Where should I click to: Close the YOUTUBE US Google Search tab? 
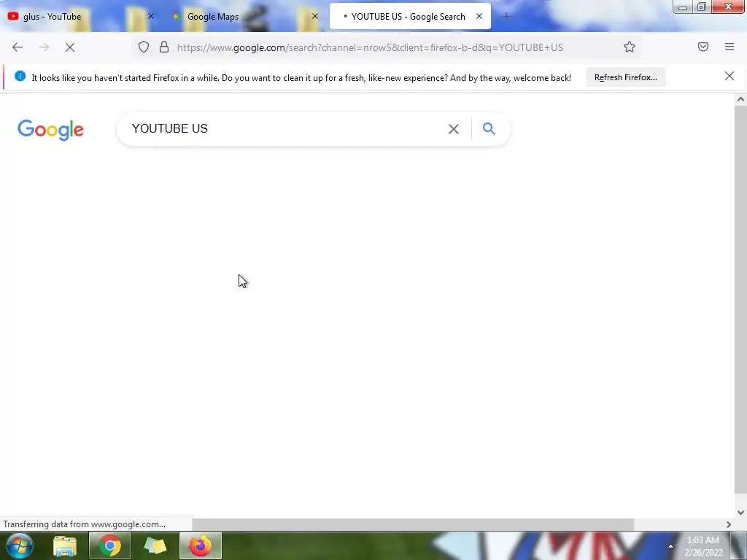coord(479,16)
